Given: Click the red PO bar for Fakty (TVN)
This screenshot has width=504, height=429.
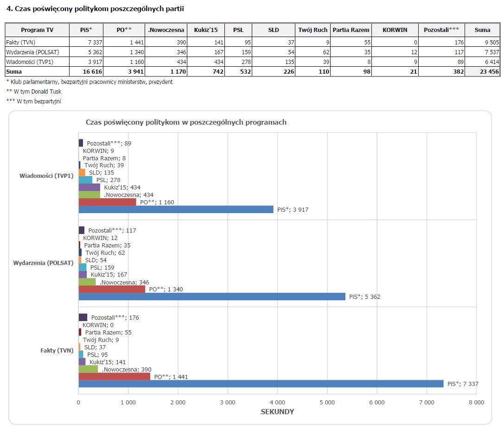Looking at the screenshot, I should click(x=115, y=376).
